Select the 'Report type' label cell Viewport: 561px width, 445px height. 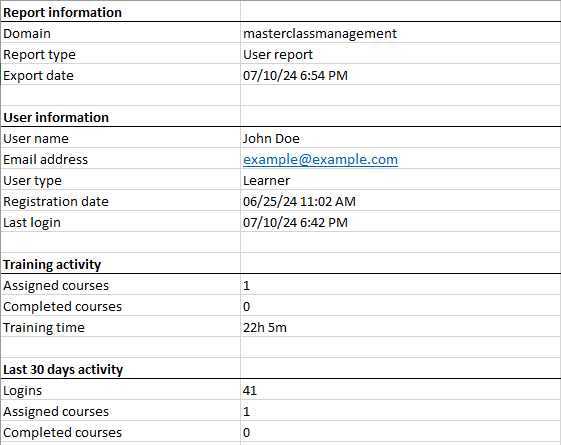[x=121, y=54]
